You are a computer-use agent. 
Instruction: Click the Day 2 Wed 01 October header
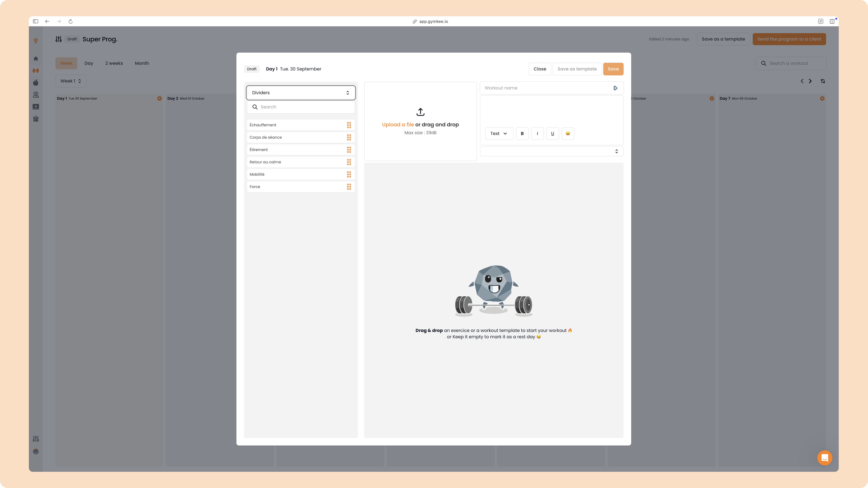[186, 98]
